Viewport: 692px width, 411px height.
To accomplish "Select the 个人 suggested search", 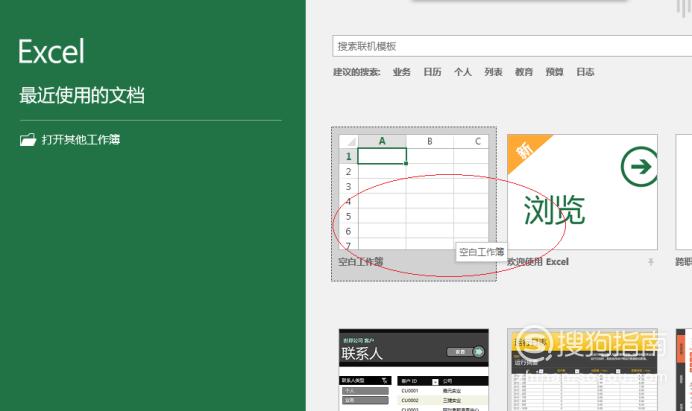I will pos(463,72).
